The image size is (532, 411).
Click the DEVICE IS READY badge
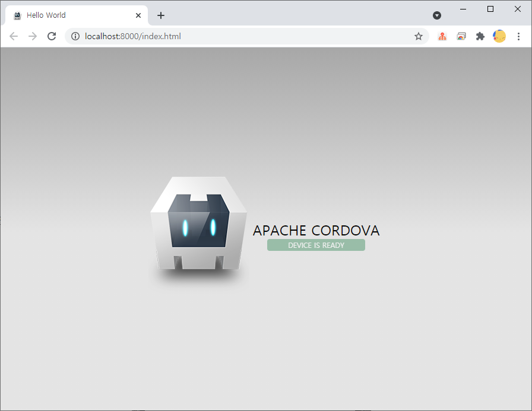pyautogui.click(x=316, y=245)
